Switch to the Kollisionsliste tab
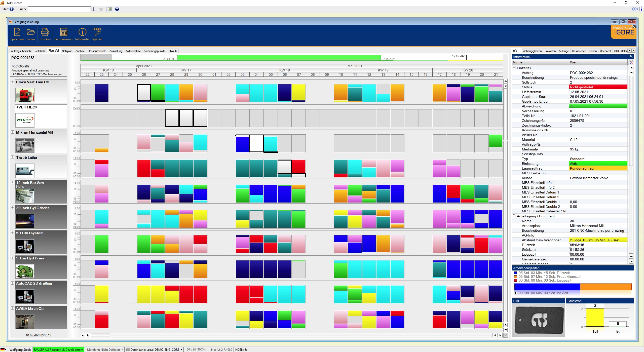Image resolution: width=644 pixels, height=352 pixels. (133, 51)
